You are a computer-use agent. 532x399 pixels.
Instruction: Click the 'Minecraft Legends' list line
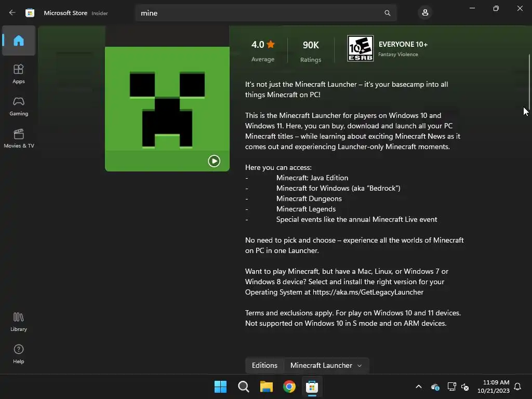coord(305,209)
